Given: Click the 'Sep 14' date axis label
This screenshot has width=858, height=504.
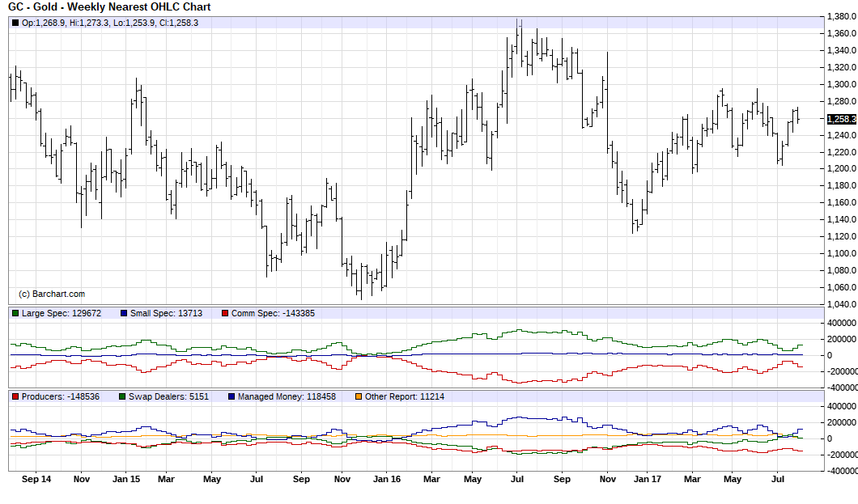Looking at the screenshot, I should [x=36, y=479].
